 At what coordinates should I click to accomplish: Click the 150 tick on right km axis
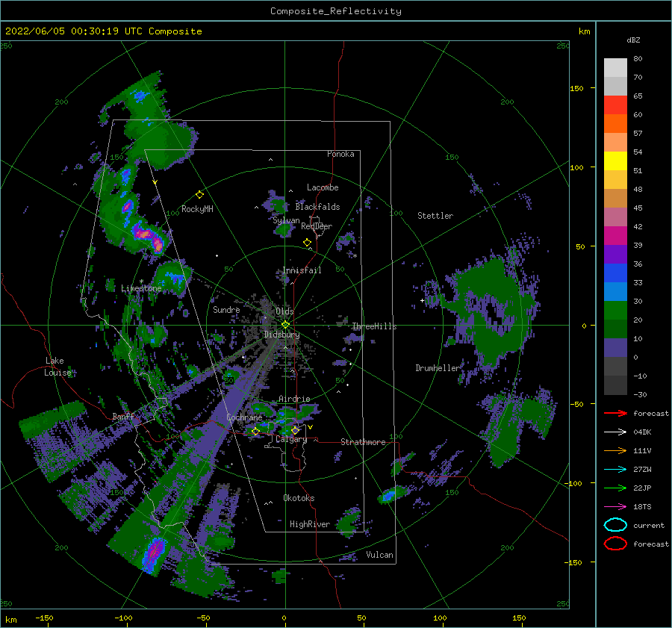[x=576, y=88]
